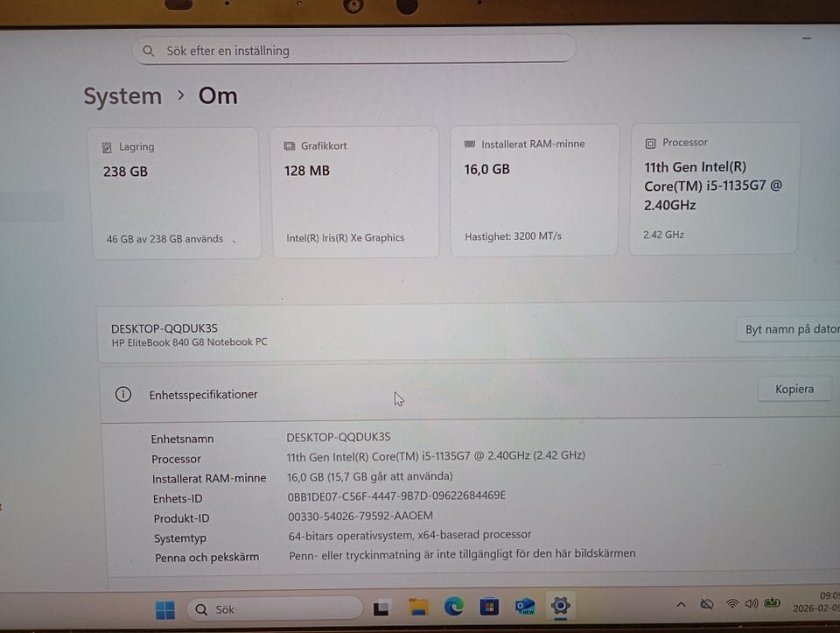Minimize the Settings window
The width and height of the screenshot is (840, 633).
(807, 39)
